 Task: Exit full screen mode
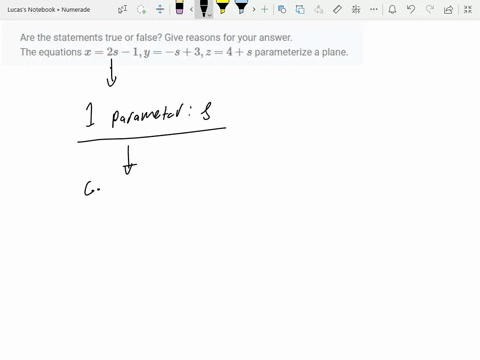(468, 9)
